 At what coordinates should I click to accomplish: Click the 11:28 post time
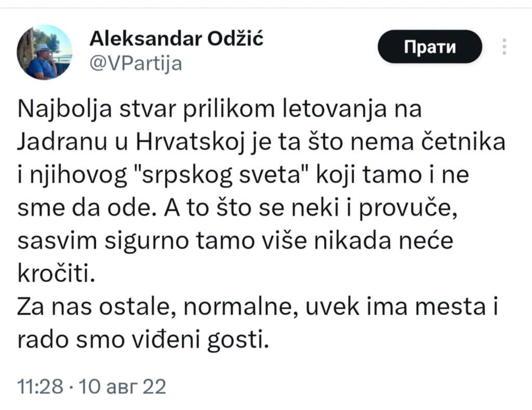(41, 386)
